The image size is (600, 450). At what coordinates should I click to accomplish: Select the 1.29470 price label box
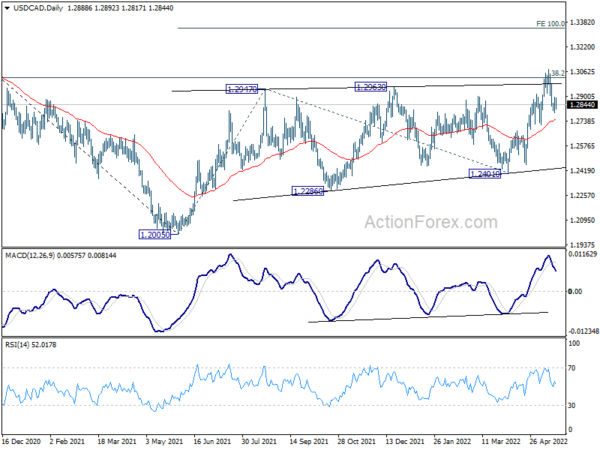(242, 89)
